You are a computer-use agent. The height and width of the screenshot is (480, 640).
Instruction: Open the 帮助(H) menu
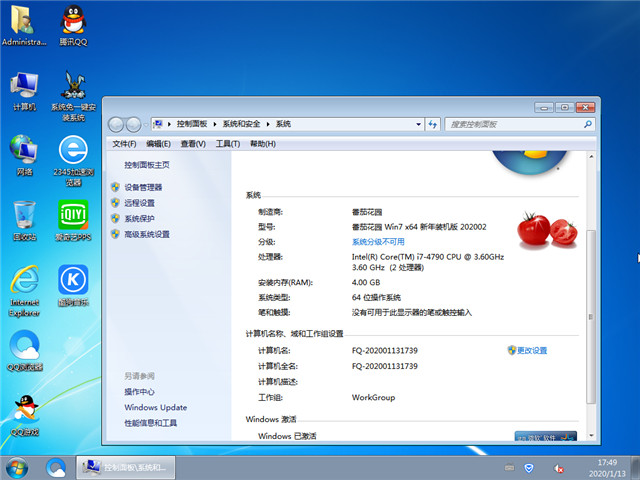coord(263,144)
